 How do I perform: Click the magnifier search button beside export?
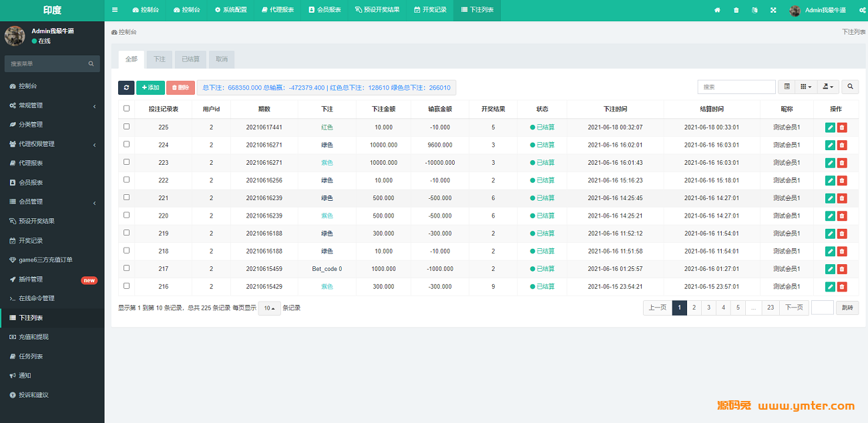[850, 87]
